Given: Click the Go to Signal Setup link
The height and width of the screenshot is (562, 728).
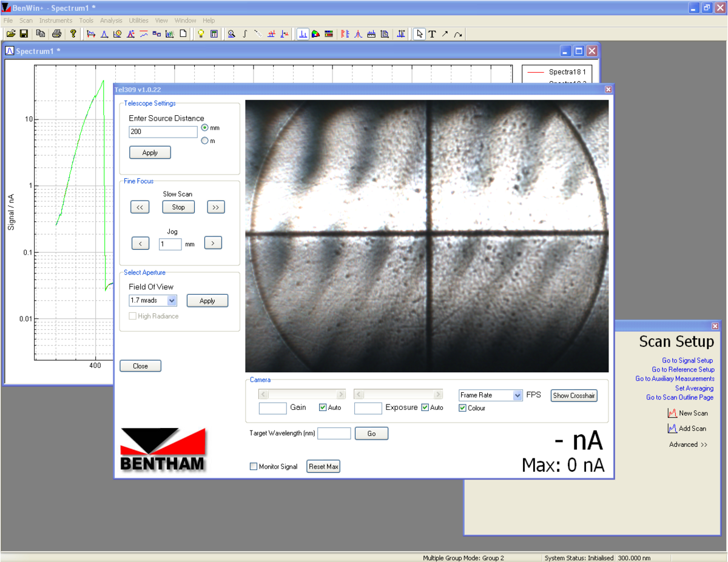Looking at the screenshot, I should click(687, 360).
